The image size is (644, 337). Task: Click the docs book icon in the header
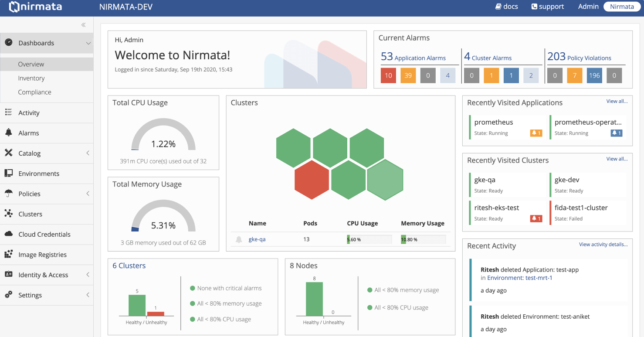[x=498, y=7]
